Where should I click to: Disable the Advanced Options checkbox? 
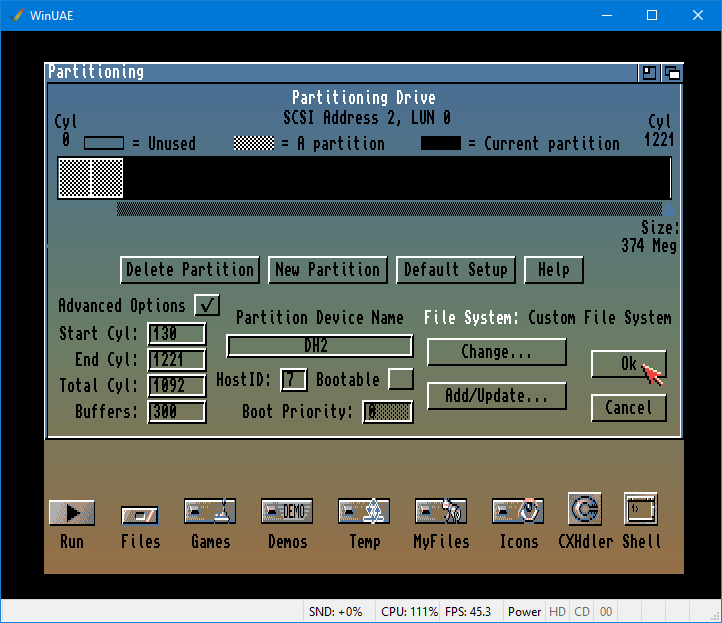click(x=207, y=305)
